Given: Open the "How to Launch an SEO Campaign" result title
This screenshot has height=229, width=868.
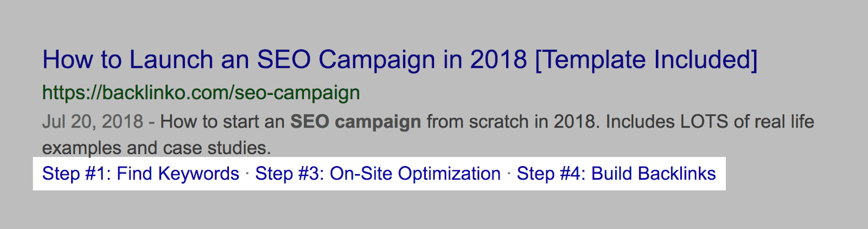Looking at the screenshot, I should 217,60.
